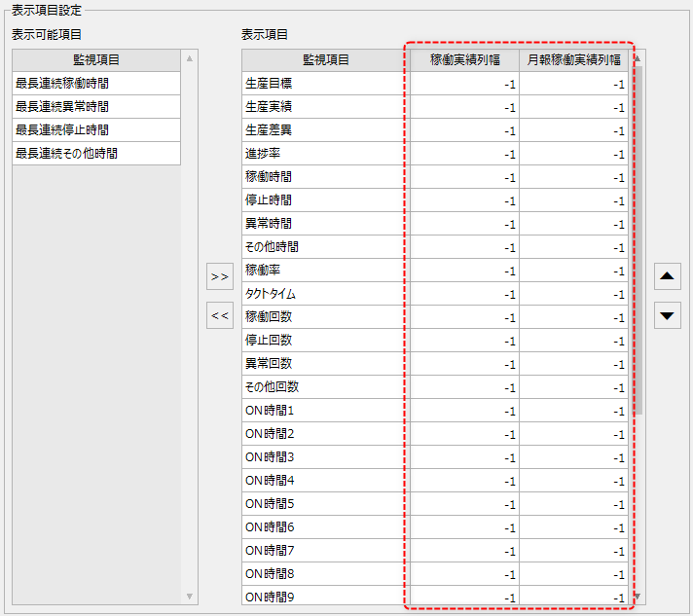The width and height of the screenshot is (693, 616).
Task: Select the その他回数 row
Action: pyautogui.click(x=435, y=387)
